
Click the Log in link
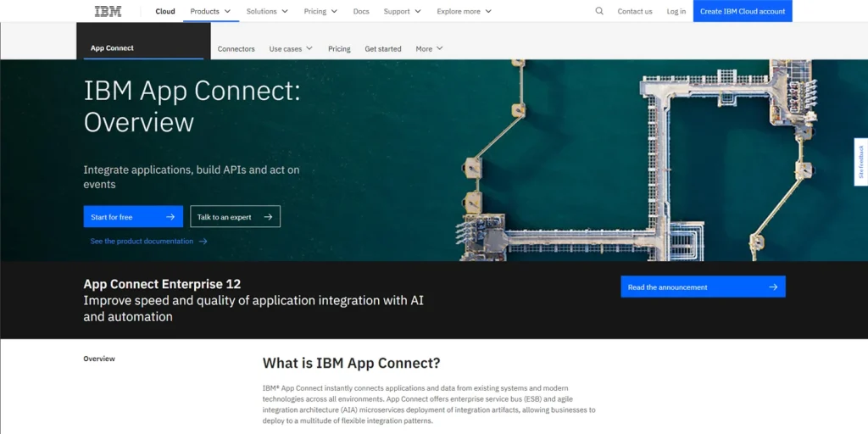click(x=676, y=11)
